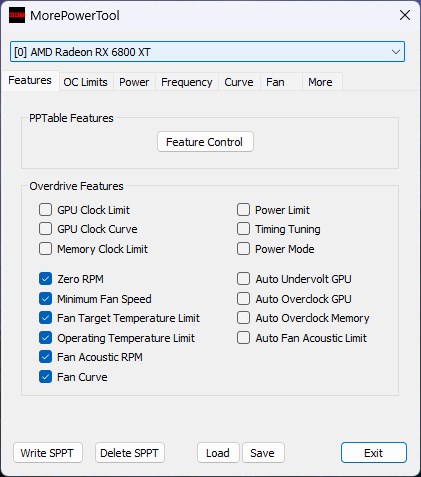
Task: Enable the Power Limit checkbox
Action: pyautogui.click(x=243, y=210)
